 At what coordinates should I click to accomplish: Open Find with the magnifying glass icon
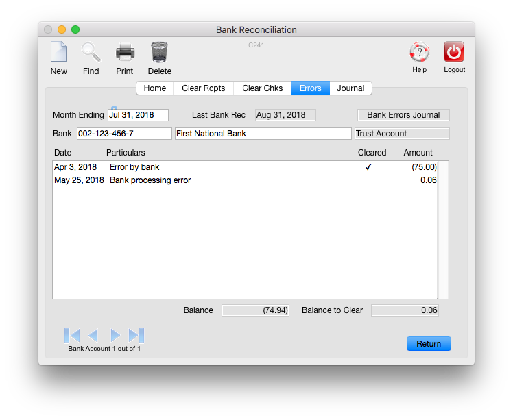pos(91,53)
